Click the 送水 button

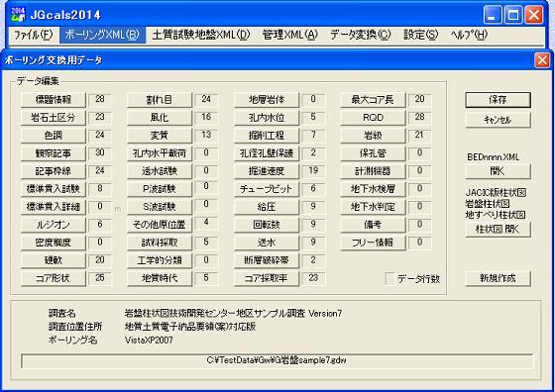click(x=267, y=243)
